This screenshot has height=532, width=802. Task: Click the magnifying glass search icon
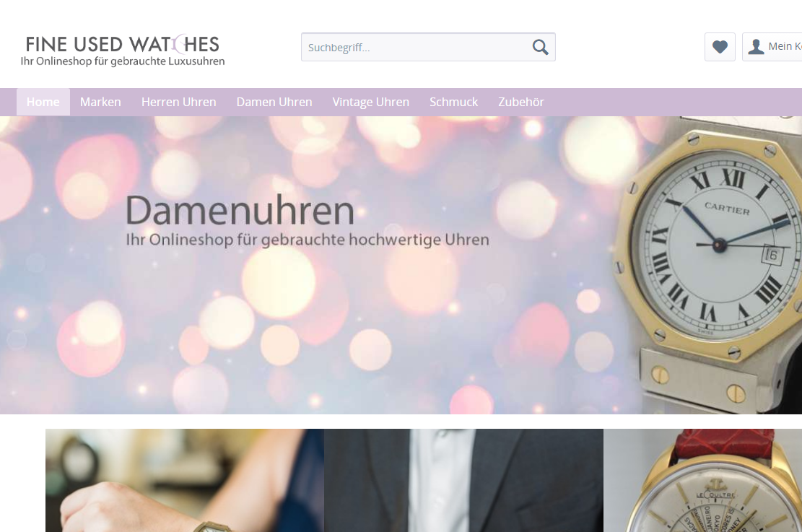click(x=540, y=47)
